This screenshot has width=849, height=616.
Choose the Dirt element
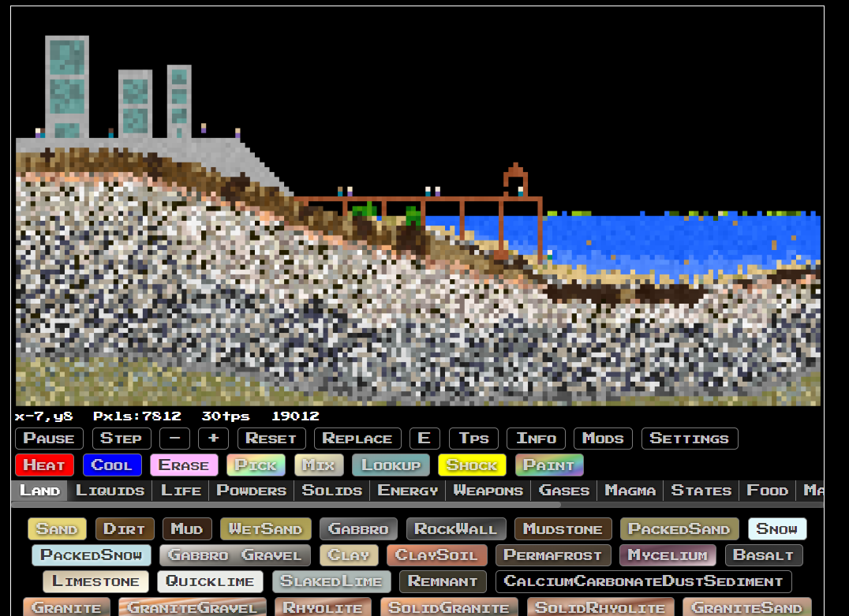pos(125,529)
